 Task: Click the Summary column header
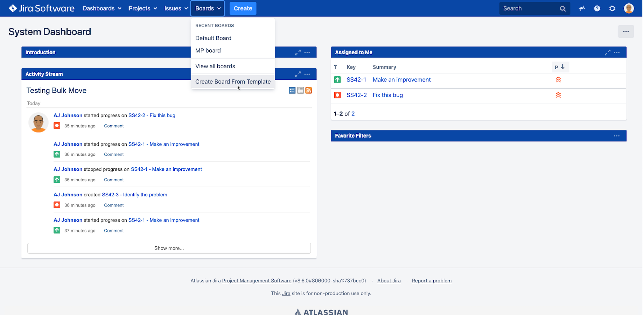pos(384,67)
